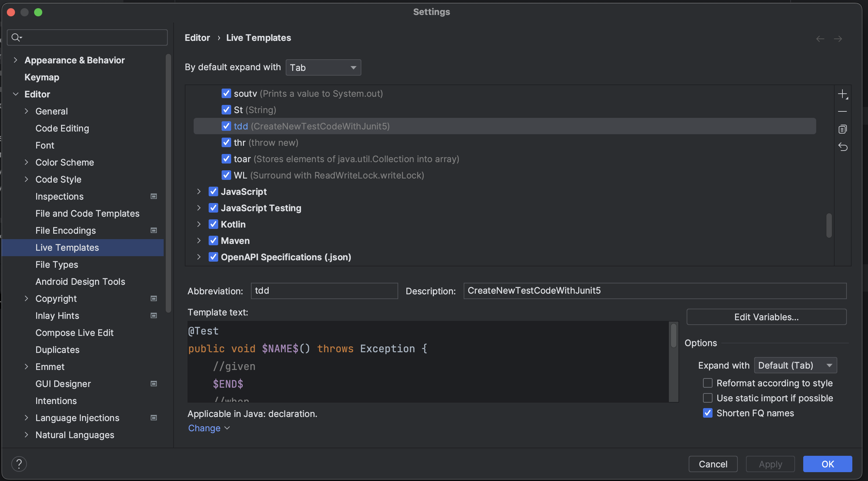Click the add template plus icon

[842, 94]
